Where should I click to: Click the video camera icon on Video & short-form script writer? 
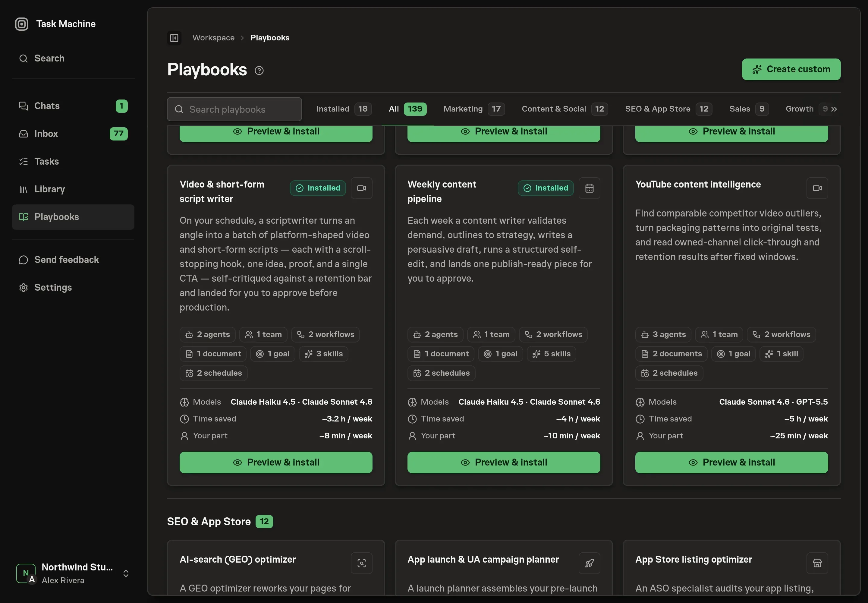click(x=361, y=188)
